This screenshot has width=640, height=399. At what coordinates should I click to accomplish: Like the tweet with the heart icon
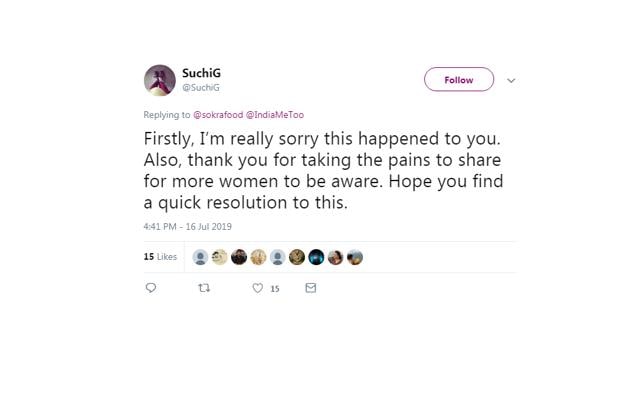coord(258,288)
